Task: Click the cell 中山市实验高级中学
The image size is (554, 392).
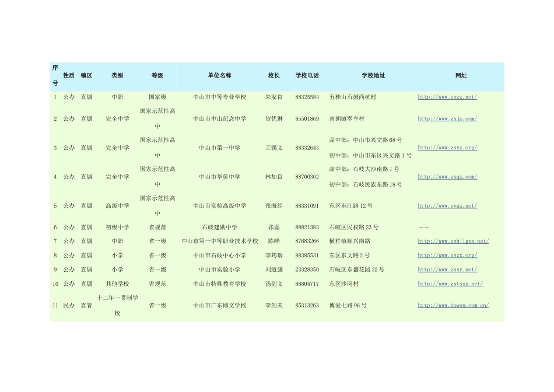Action: pos(219,206)
